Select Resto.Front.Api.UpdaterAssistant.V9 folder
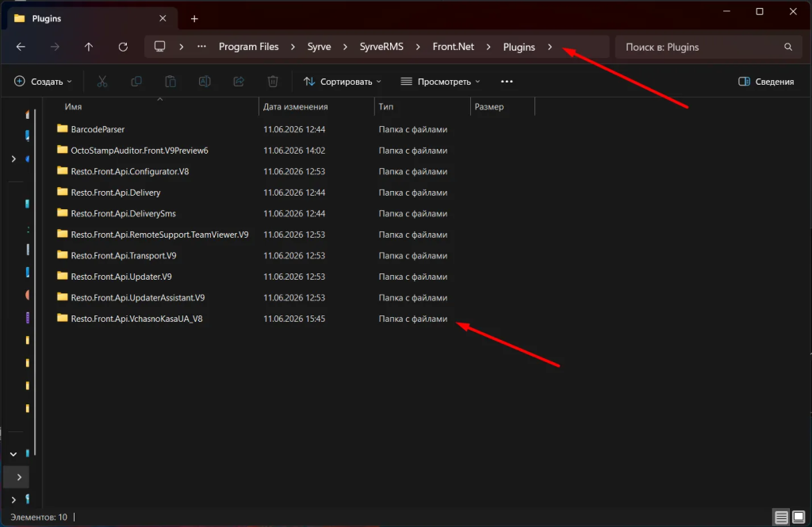 pos(138,298)
